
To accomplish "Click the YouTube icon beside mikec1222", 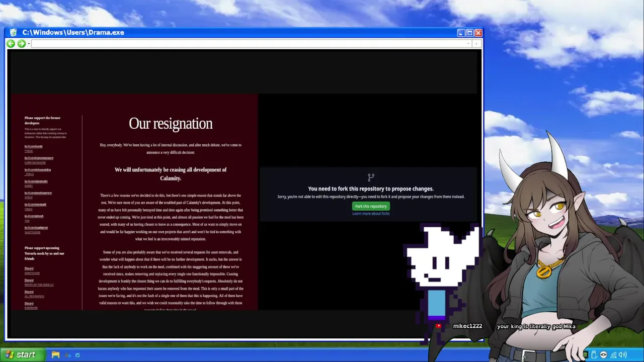I will click(x=439, y=326).
